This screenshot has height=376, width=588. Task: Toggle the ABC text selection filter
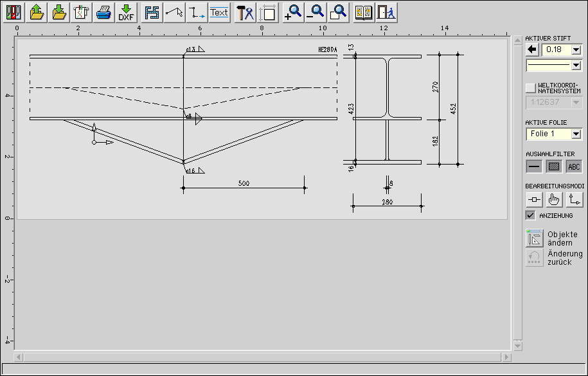[x=574, y=166]
